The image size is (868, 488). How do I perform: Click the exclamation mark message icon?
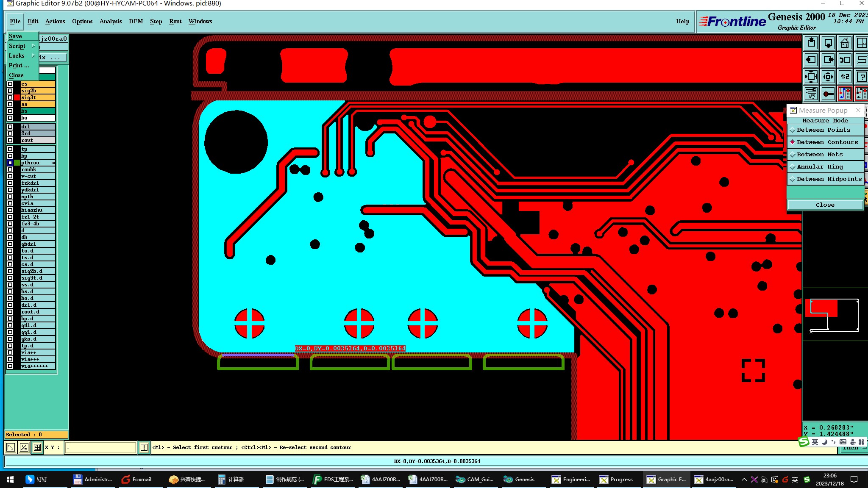tap(144, 447)
